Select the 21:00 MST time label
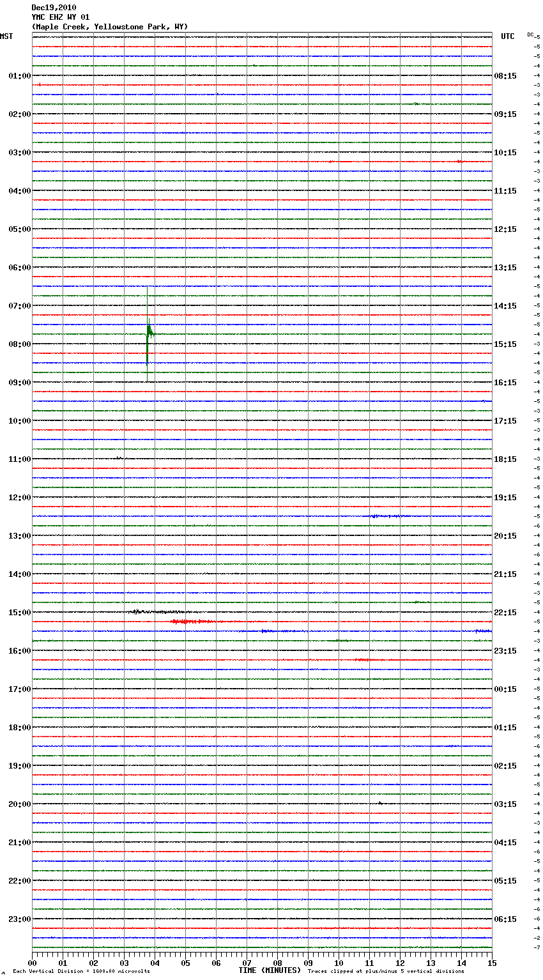543x980 pixels. (x=20, y=843)
